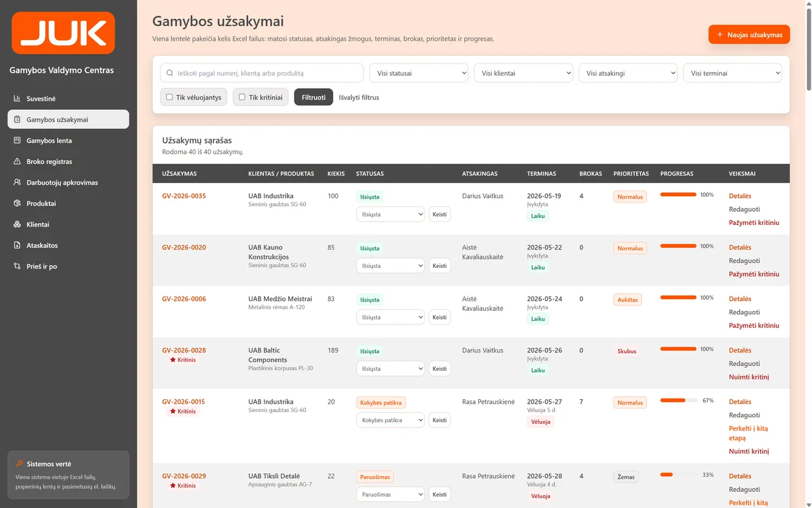812x508 pixels.
Task: Click the Gamybos lenta board icon
Action: [x=17, y=140]
